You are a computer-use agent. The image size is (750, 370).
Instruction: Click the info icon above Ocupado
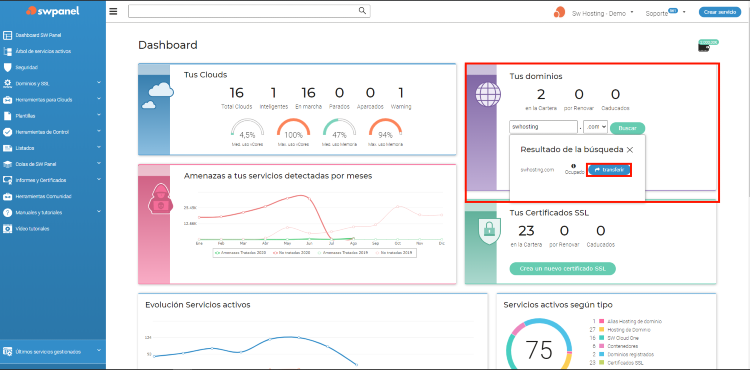coord(574,165)
